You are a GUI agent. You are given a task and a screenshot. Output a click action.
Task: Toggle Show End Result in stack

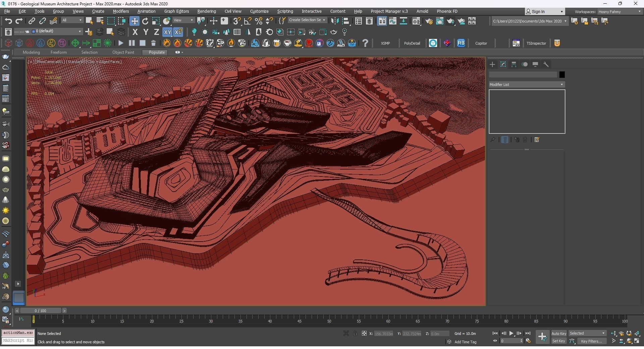505,140
